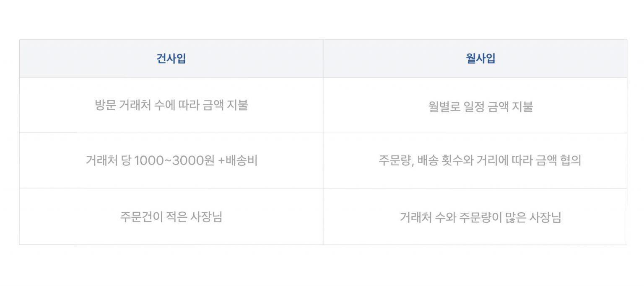Select the 거래처 수와 주문량이 많은 사장님 cell

tap(480, 218)
